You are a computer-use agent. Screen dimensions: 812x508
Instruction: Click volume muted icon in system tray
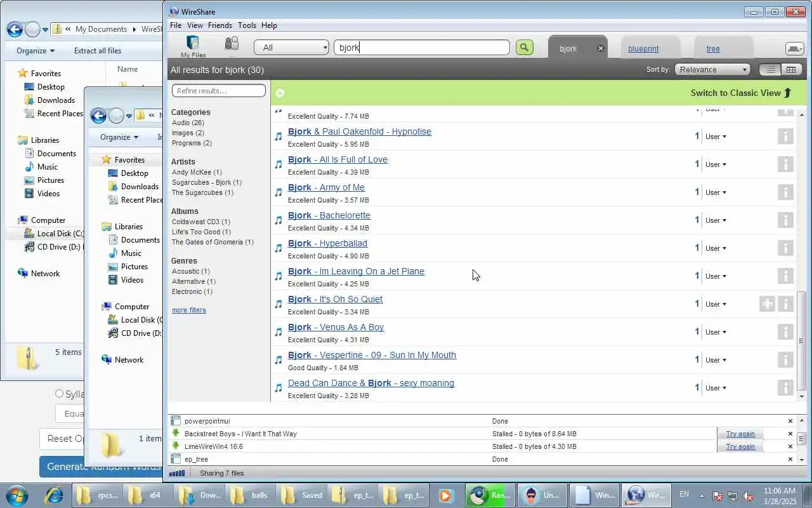(x=748, y=495)
